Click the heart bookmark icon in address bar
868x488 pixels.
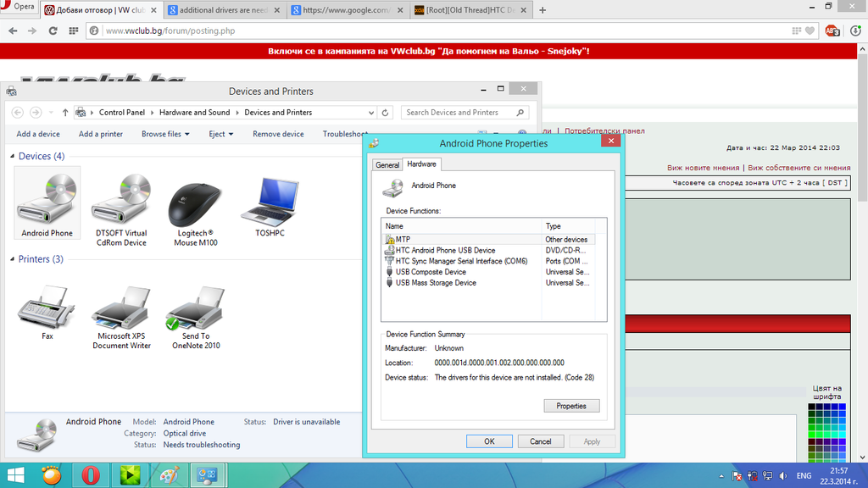tap(810, 31)
